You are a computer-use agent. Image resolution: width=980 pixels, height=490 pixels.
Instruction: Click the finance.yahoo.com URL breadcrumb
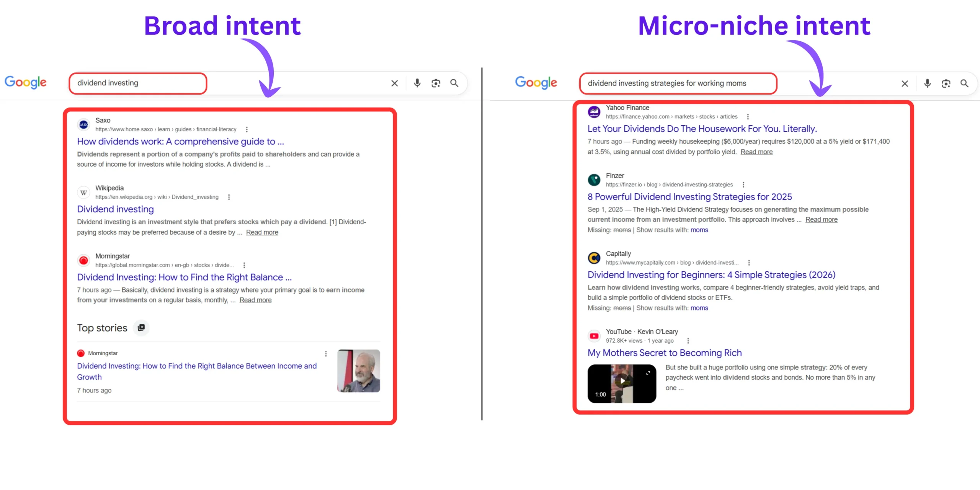point(671,117)
